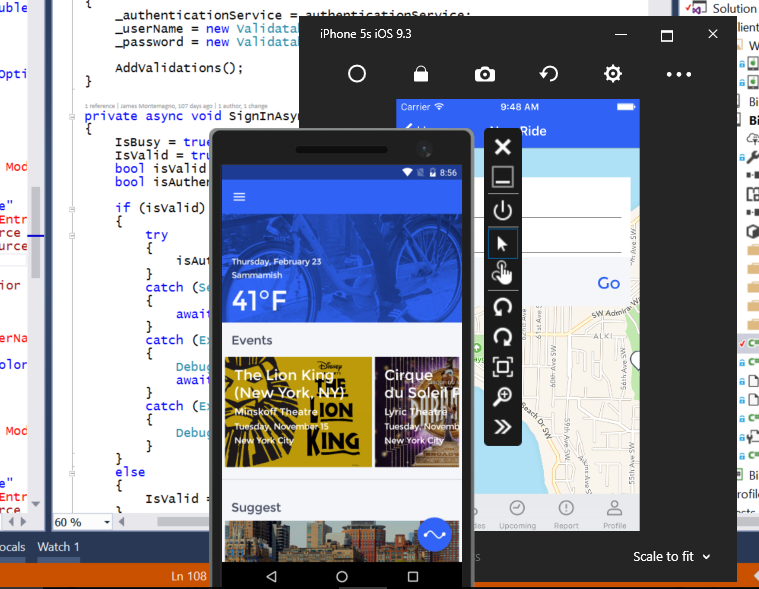Switch to the Watch 1 tab
This screenshot has height=589, width=759.
click(x=58, y=547)
